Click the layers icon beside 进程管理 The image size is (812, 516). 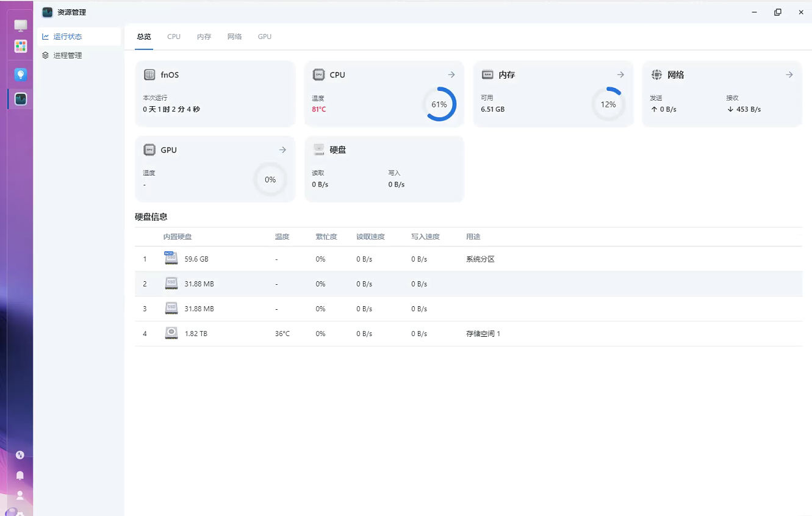pos(46,56)
